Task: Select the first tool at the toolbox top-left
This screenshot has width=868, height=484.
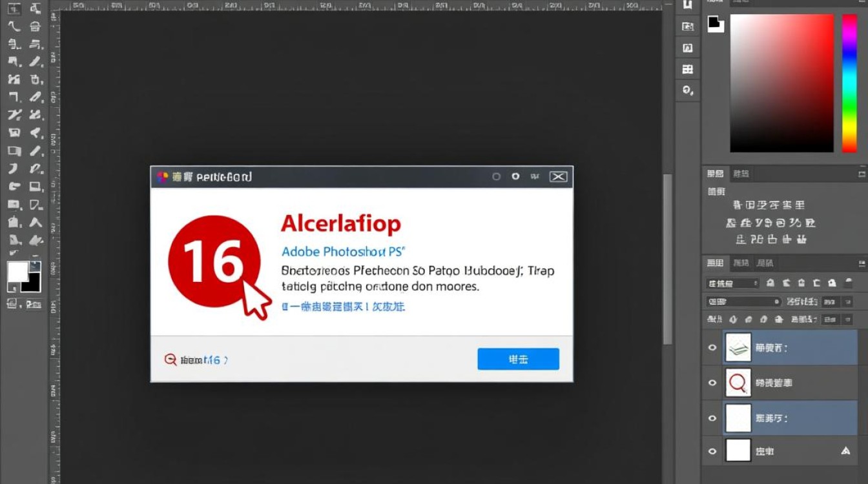Action: [x=14, y=9]
